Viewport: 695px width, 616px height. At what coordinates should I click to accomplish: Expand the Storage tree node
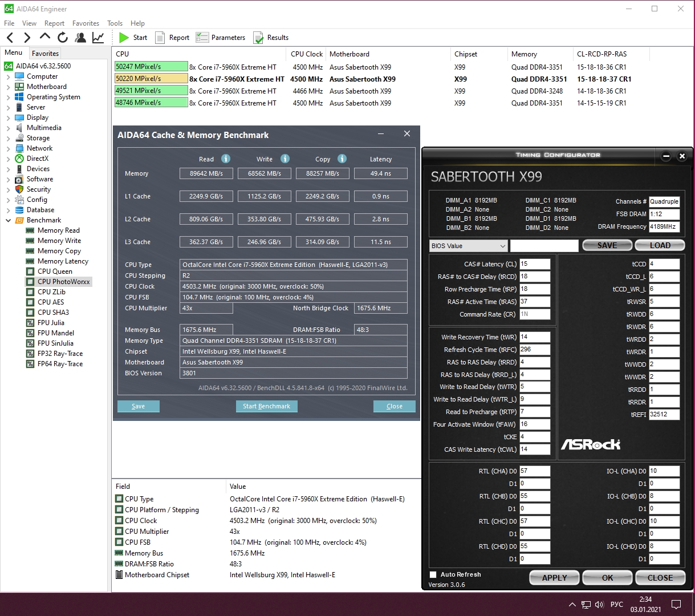[x=8, y=138]
